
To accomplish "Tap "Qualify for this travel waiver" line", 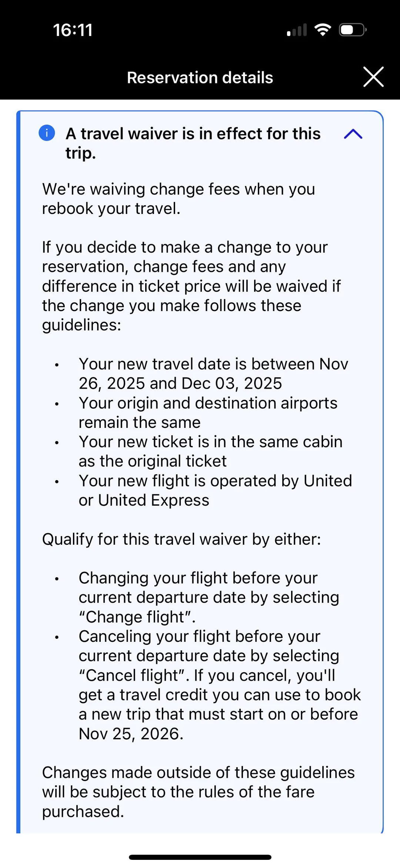I will click(181, 539).
